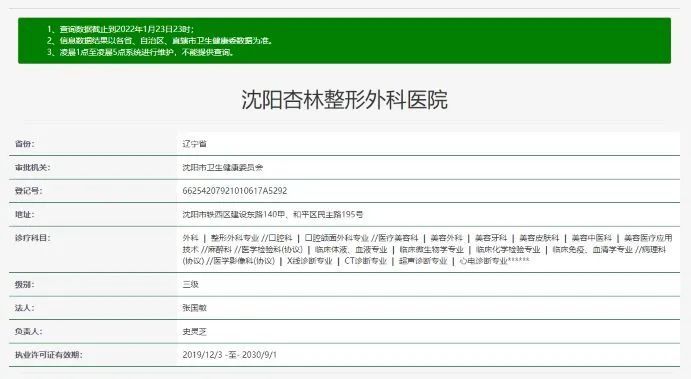This screenshot has height=379, width=691.
Task: Click the 整形外科专业 entry in departments
Action: pos(234,238)
